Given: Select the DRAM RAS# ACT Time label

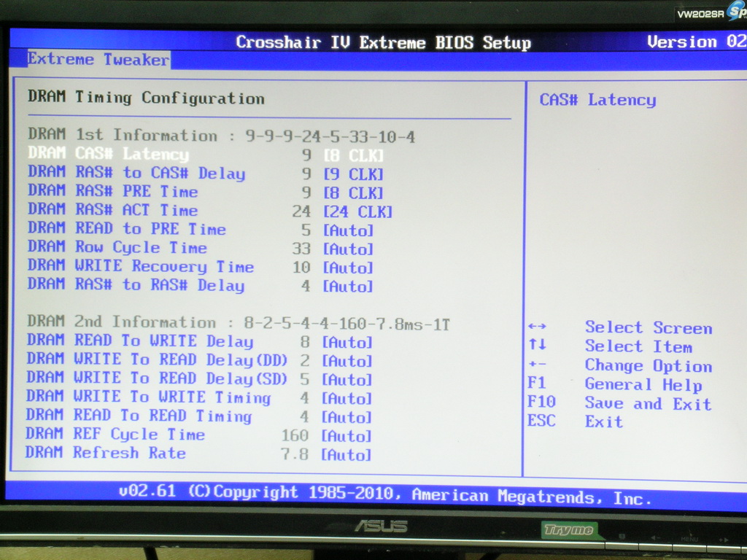Looking at the screenshot, I should click(113, 209).
